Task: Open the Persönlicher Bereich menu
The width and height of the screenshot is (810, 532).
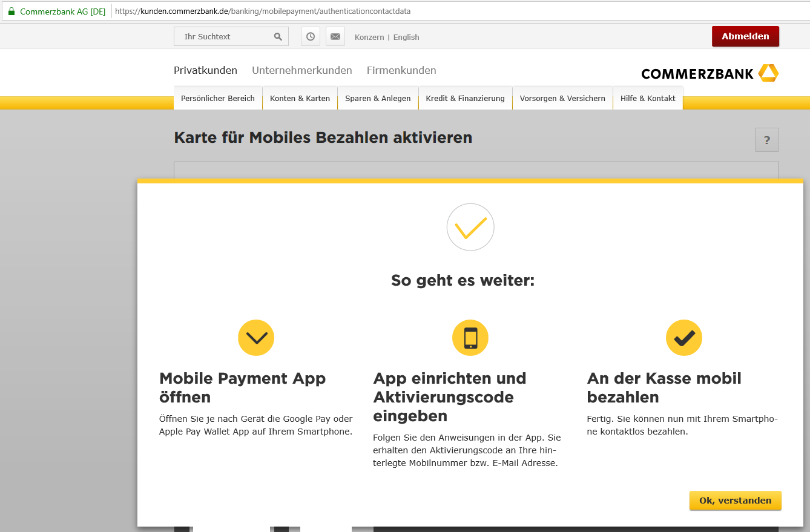Action: coord(218,99)
